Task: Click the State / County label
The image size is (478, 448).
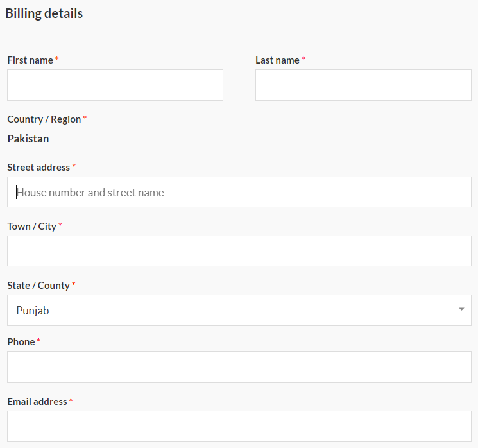Action: [38, 286]
